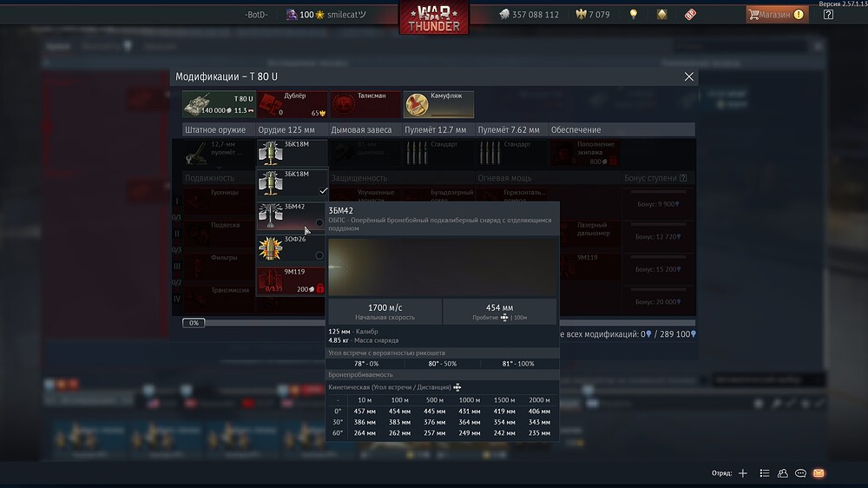Select the Талисман item

(x=365, y=105)
